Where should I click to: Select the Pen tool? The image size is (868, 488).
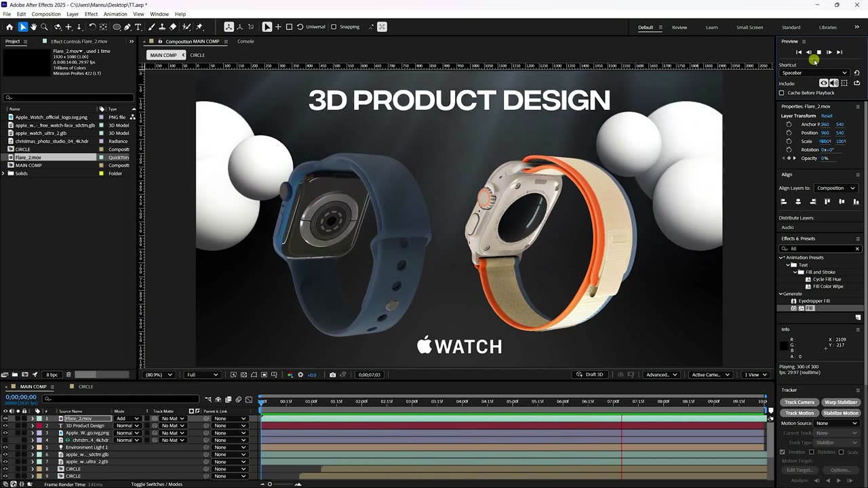[x=127, y=27]
